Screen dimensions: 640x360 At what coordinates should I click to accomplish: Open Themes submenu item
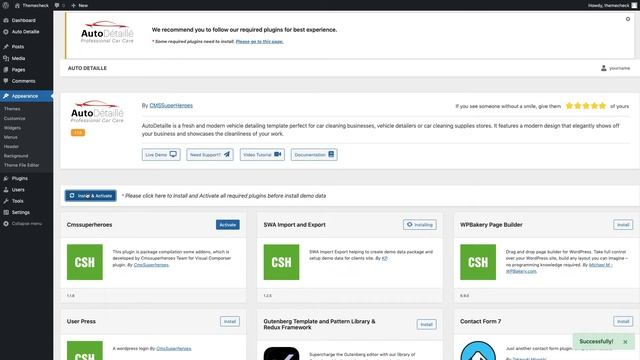point(12,109)
